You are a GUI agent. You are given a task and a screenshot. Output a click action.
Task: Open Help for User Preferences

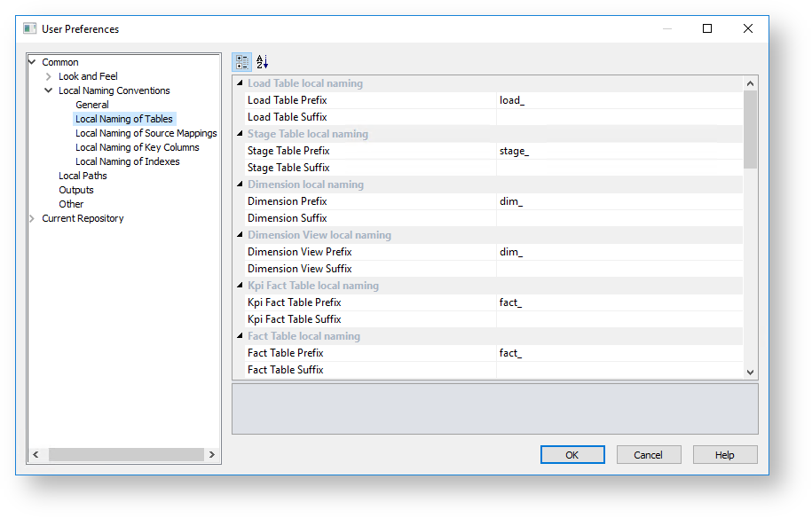pos(725,455)
